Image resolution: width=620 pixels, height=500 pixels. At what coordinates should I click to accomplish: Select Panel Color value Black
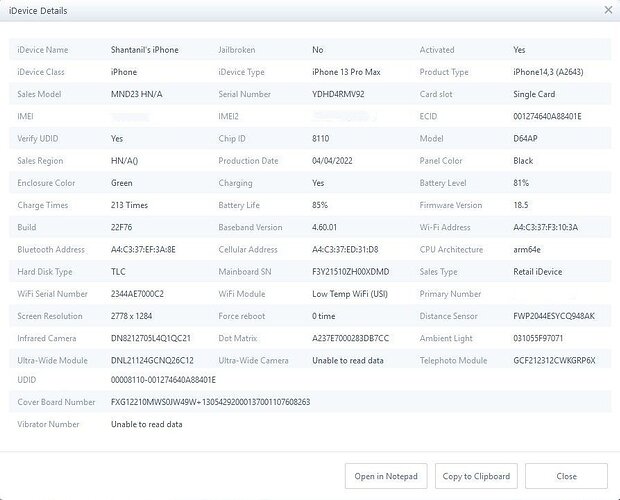pyautogui.click(x=523, y=160)
